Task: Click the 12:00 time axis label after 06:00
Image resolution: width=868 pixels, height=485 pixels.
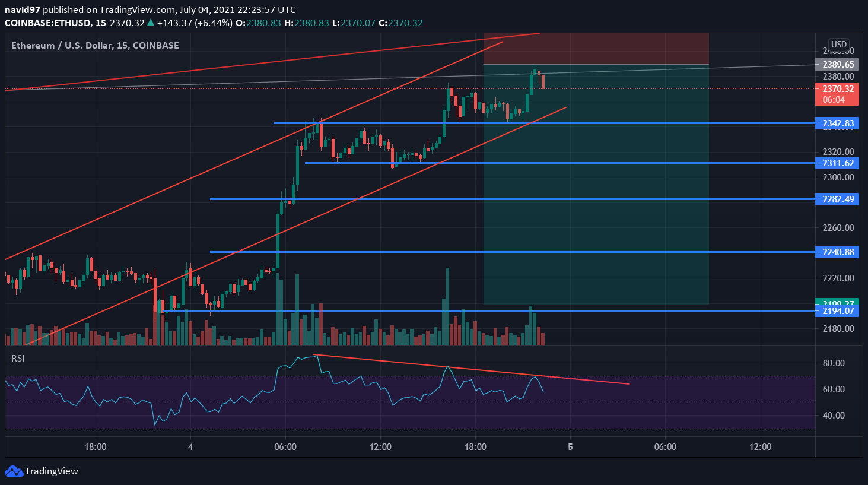Action: 380,446
